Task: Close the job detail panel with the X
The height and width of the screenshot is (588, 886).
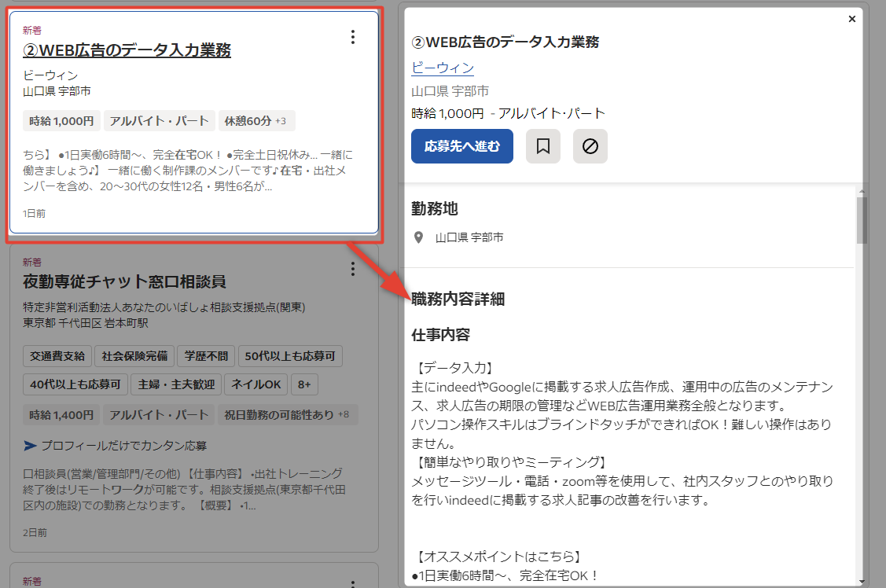Action: coord(852,18)
